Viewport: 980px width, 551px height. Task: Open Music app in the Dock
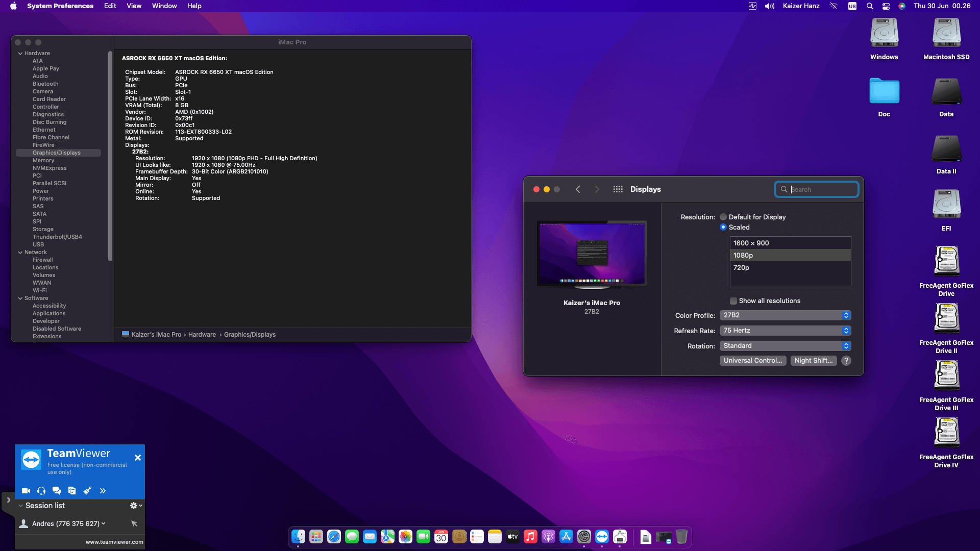(531, 537)
